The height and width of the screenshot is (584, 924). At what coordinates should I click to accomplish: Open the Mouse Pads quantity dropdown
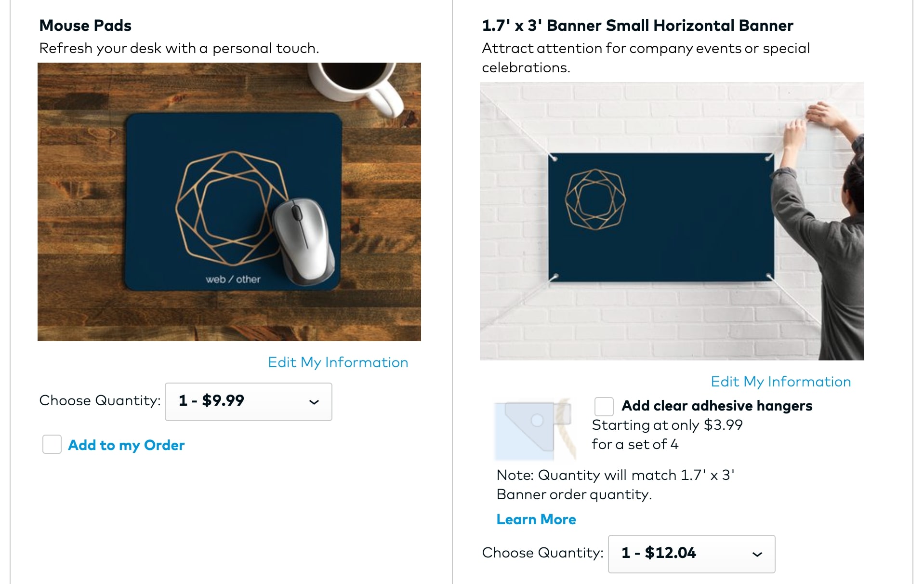248,402
